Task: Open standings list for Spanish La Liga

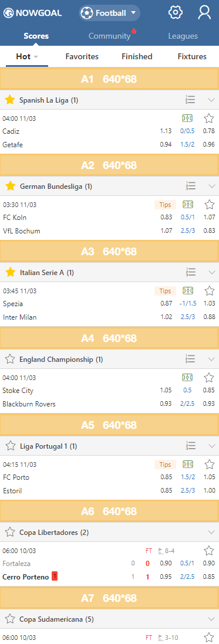Action: point(191,100)
